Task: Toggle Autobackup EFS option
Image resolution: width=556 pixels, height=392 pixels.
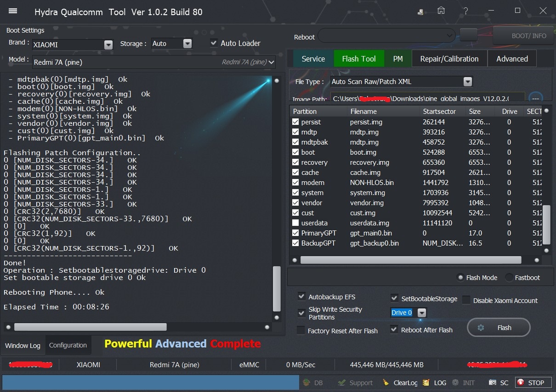Action: (301, 296)
